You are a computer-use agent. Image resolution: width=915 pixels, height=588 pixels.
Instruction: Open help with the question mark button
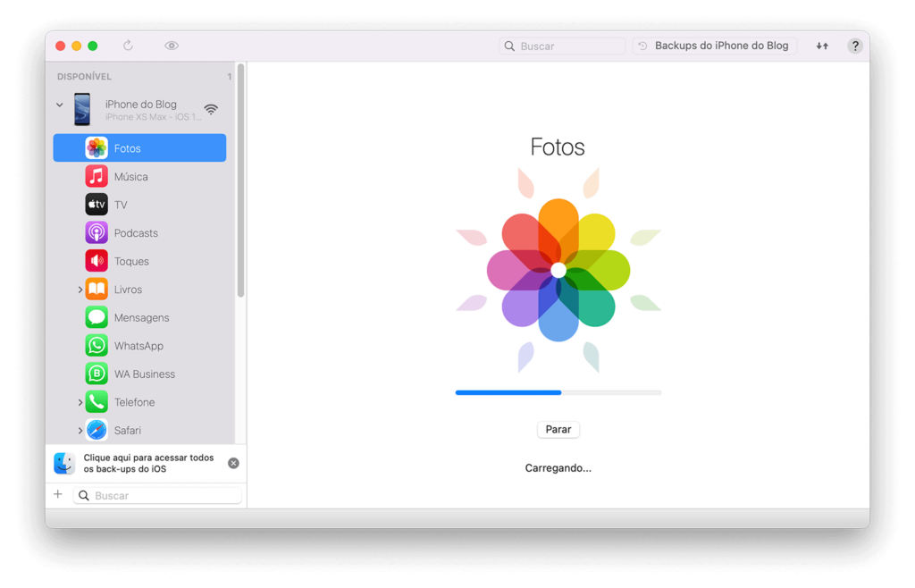click(x=855, y=46)
